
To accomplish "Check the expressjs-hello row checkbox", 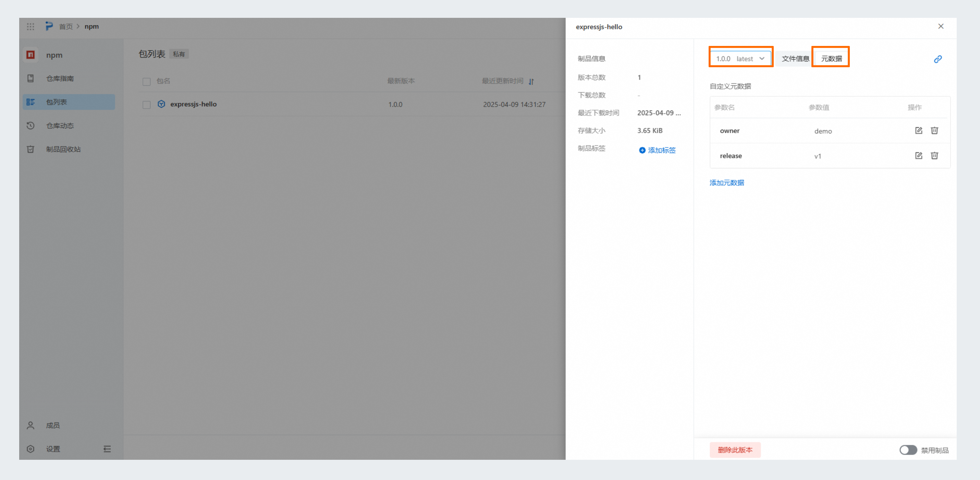I will (x=146, y=105).
